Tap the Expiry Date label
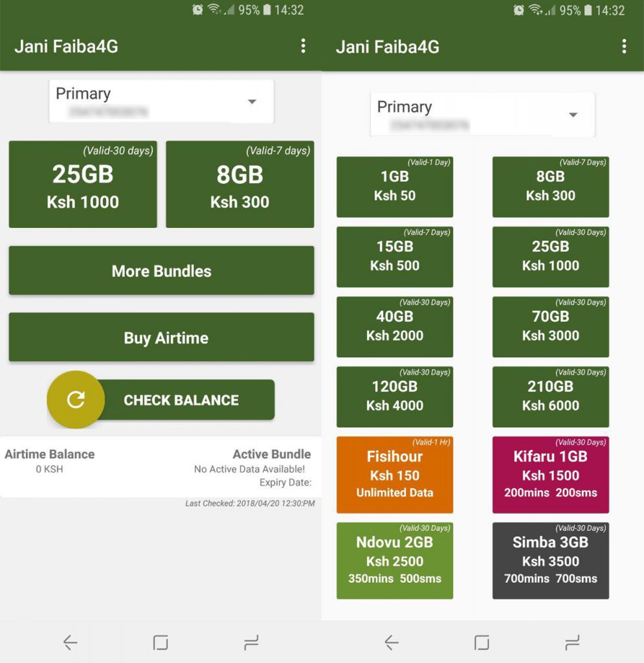 [285, 482]
